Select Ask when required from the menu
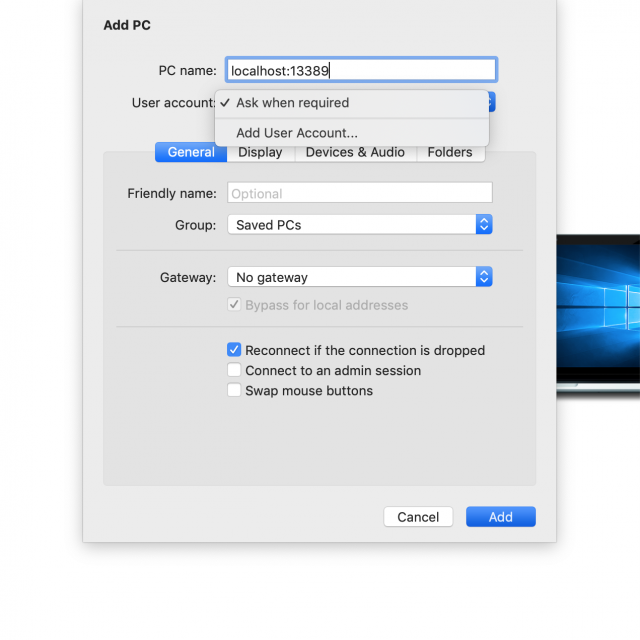640x640 pixels. coord(292,103)
